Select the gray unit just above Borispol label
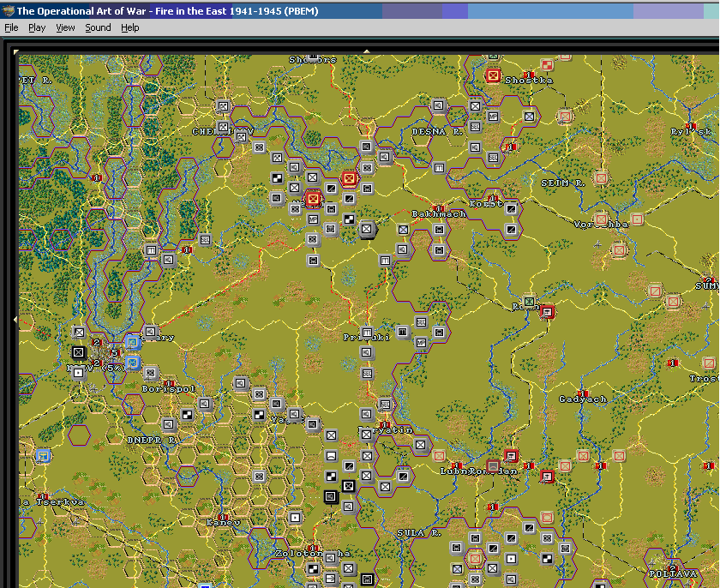720x588 pixels. (151, 373)
